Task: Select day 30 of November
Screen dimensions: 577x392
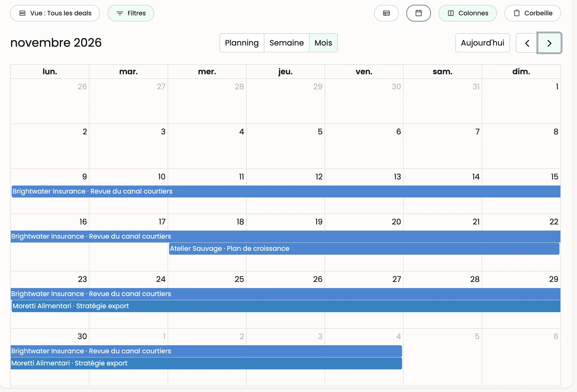Action: pos(82,336)
